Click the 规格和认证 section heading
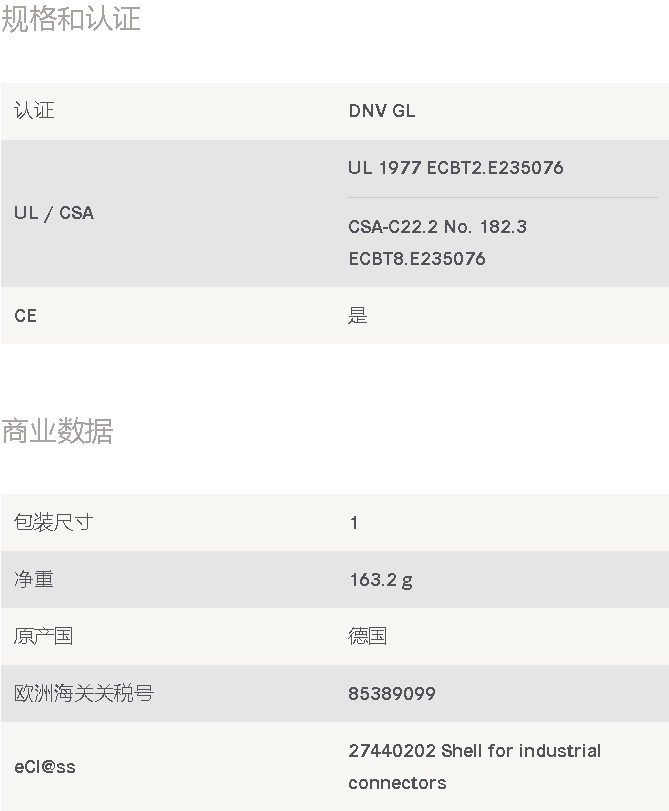 pyautogui.click(x=71, y=19)
